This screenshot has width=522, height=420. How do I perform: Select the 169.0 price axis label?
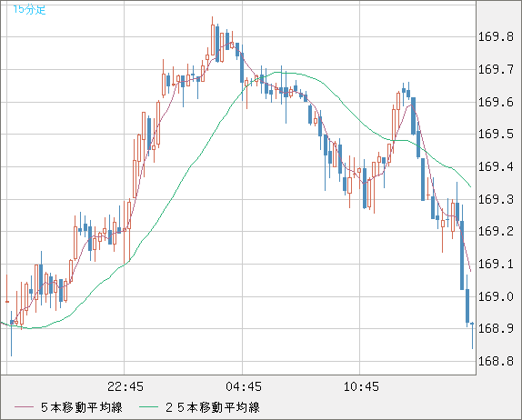click(496, 296)
